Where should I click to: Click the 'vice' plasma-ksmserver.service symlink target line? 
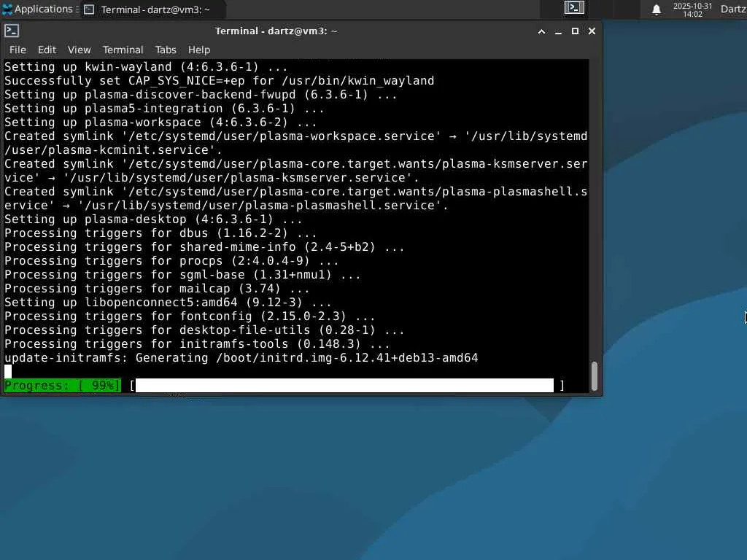tap(212, 178)
